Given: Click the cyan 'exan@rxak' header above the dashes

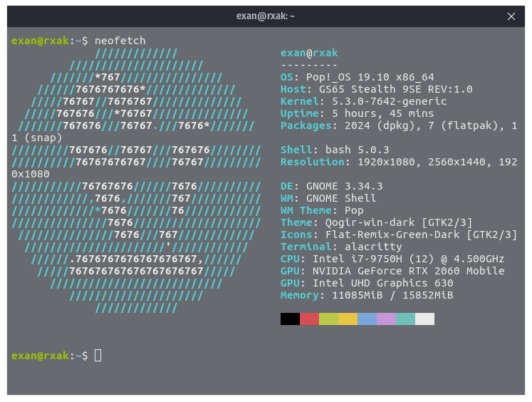Looking at the screenshot, I should (309, 53).
